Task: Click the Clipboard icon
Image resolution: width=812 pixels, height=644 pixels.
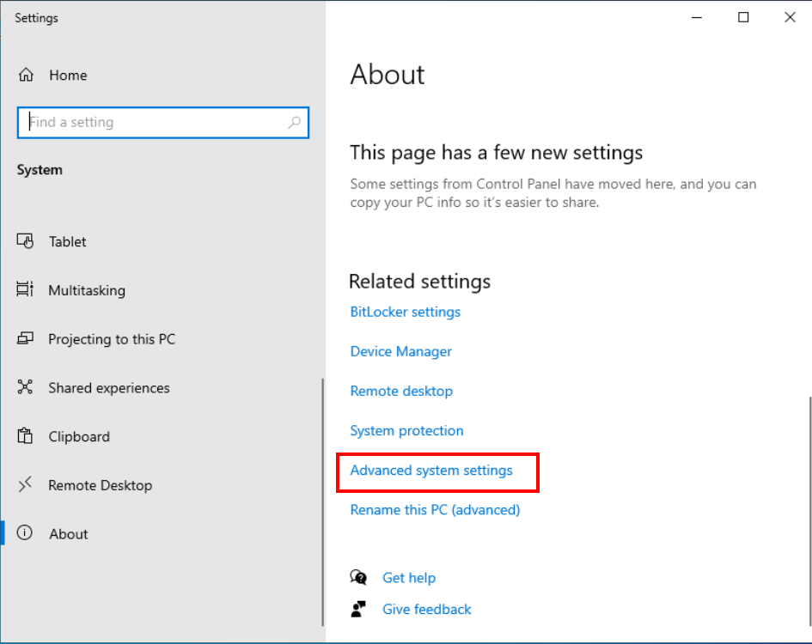Action: 25,436
